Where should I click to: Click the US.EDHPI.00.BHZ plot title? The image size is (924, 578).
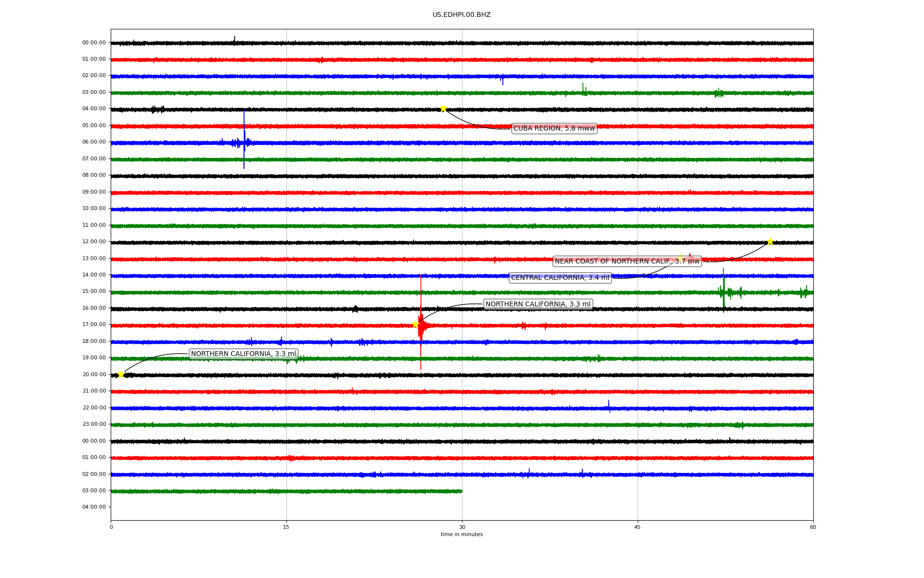tap(462, 15)
